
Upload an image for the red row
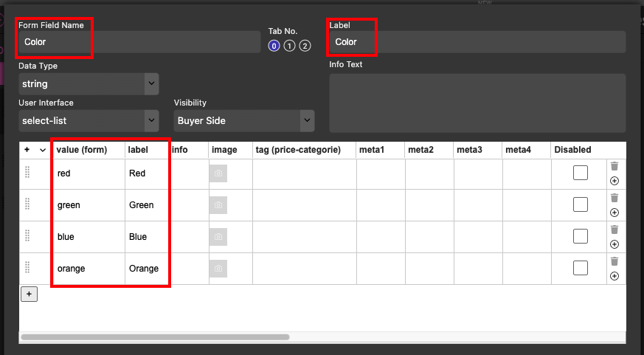pos(218,173)
